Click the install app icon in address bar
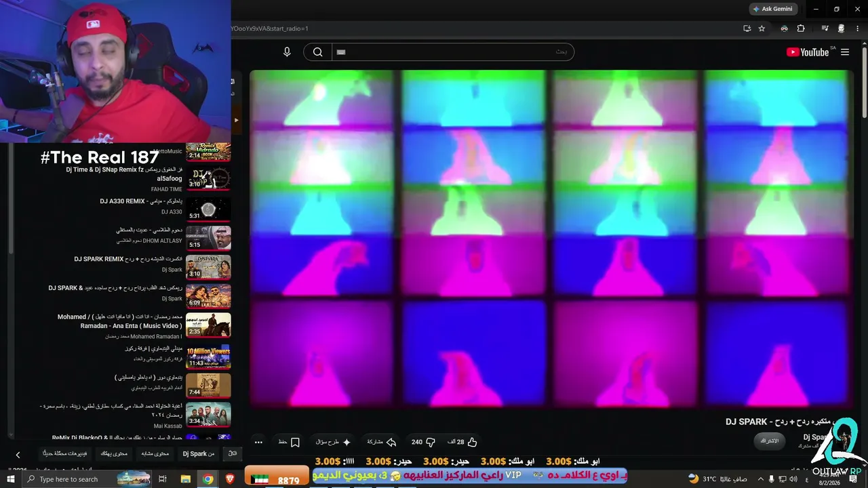This screenshot has width=868, height=488. 747,28
